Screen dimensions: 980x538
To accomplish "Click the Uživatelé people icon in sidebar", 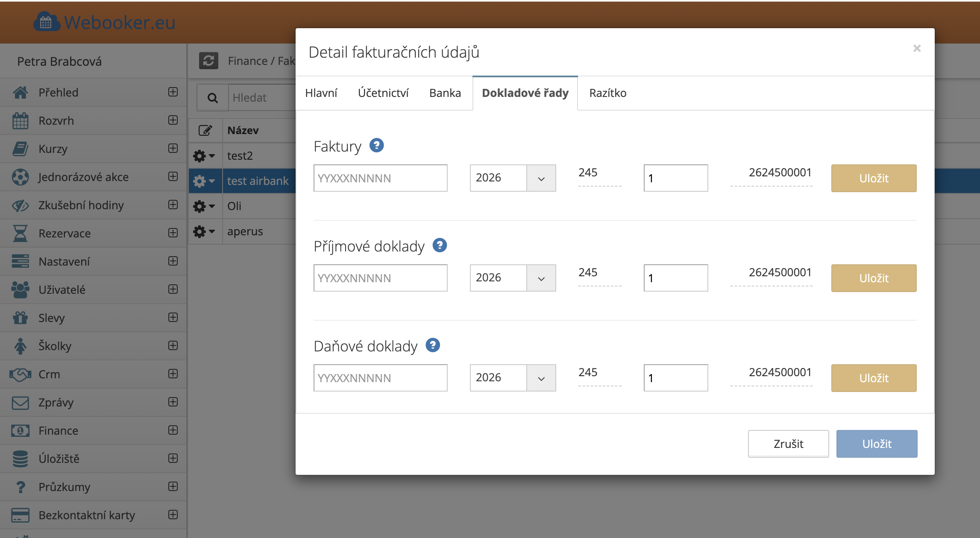I will pyautogui.click(x=20, y=290).
